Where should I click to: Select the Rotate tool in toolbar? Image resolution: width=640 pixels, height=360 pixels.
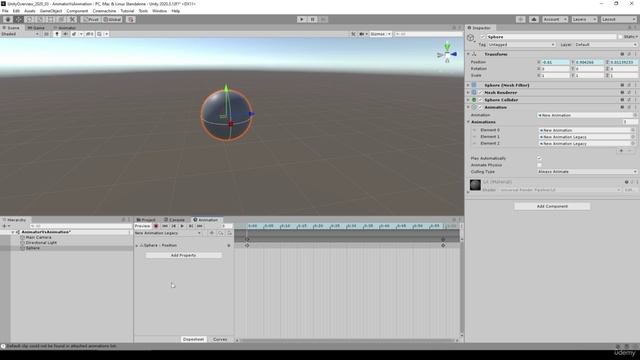[x=29, y=19]
